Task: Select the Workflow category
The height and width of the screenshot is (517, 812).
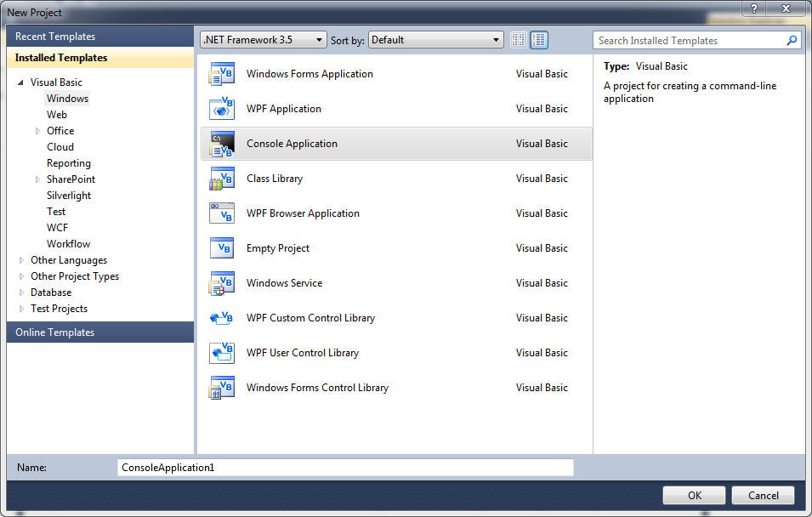Action: pyautogui.click(x=68, y=243)
